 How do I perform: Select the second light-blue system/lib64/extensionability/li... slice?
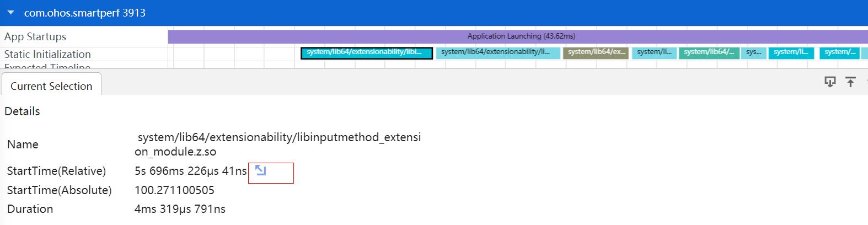tap(498, 53)
